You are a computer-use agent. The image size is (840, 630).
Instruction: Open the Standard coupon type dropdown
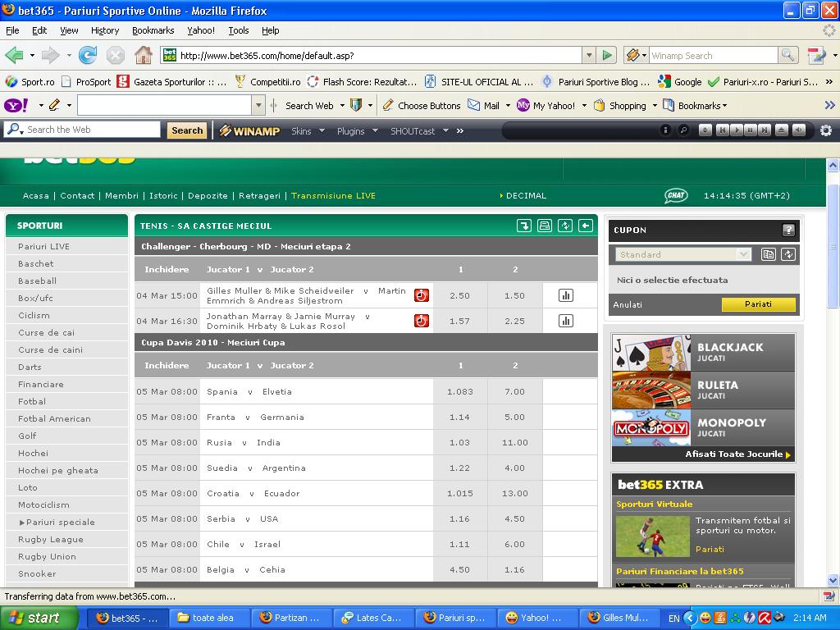coord(683,254)
